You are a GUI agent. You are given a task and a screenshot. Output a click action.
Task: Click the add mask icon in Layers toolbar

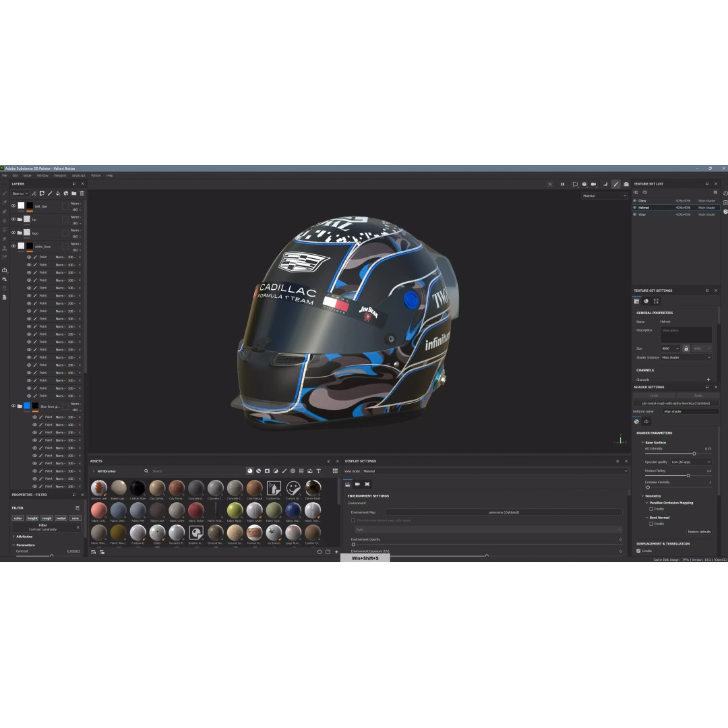point(42,193)
